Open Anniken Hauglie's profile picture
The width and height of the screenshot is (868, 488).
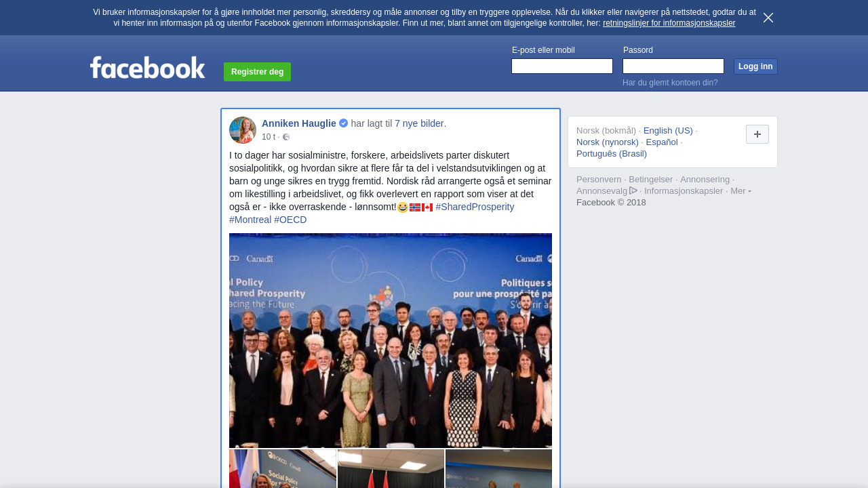(243, 130)
